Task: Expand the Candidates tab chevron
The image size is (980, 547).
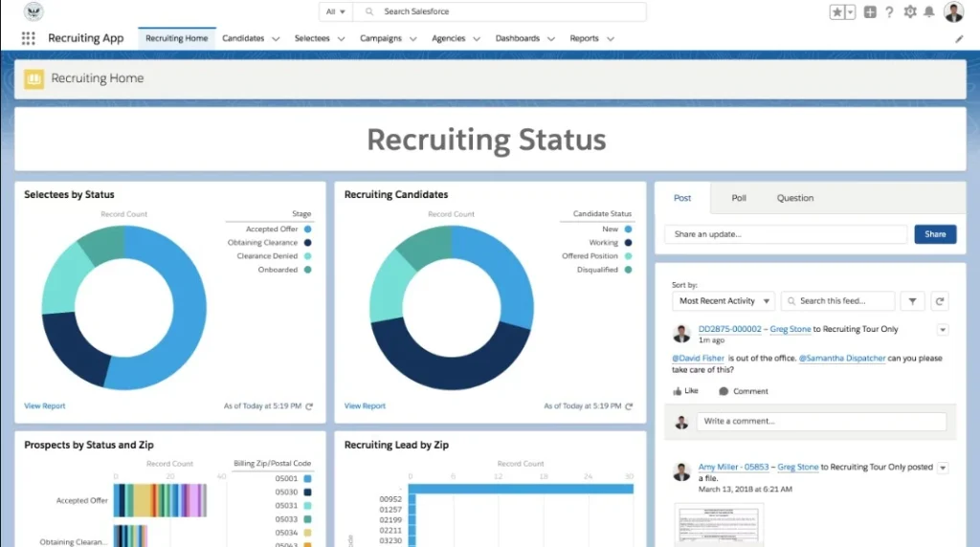Action: tap(276, 38)
